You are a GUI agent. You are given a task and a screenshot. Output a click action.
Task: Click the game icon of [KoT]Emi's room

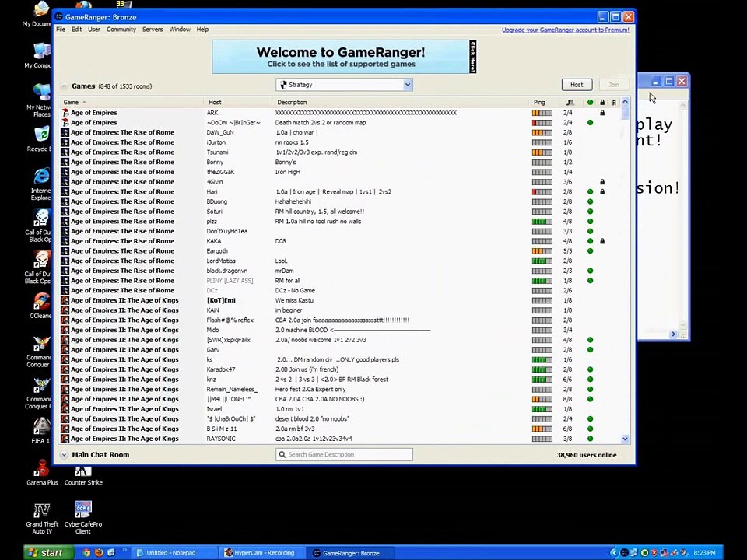click(65, 300)
